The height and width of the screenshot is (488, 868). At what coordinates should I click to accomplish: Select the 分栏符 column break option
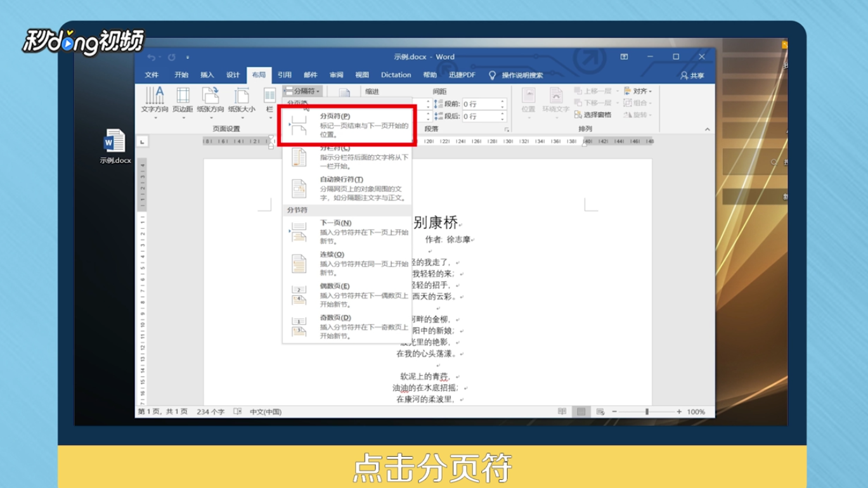pos(347,157)
